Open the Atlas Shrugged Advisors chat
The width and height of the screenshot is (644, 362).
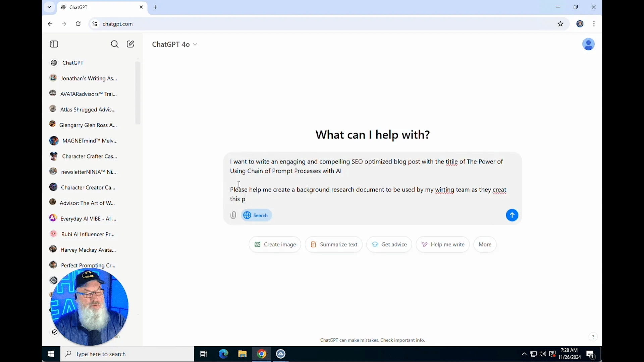point(88,109)
